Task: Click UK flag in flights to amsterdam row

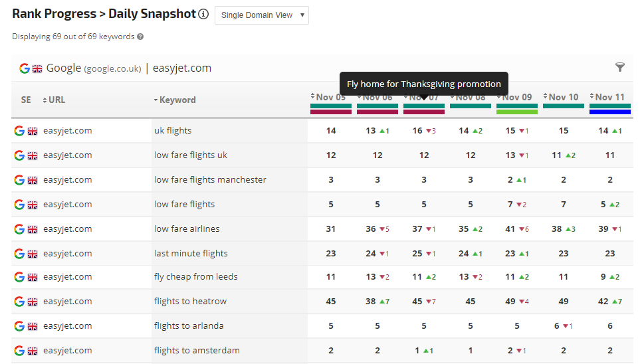Action: click(33, 351)
